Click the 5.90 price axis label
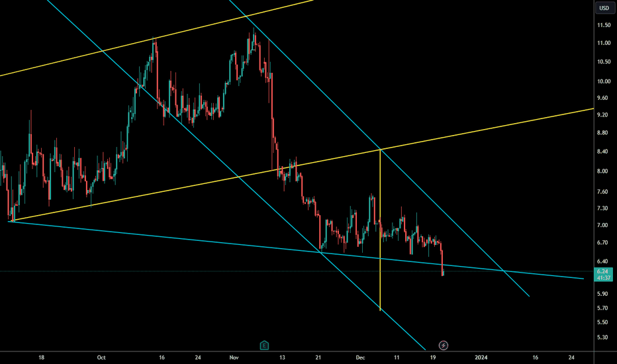617x364 pixels. point(602,294)
